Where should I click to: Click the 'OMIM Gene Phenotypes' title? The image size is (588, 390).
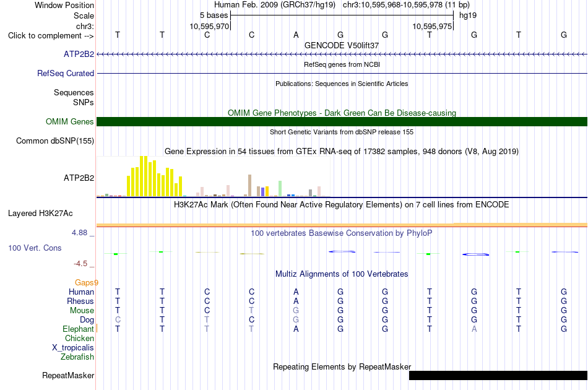pos(342,113)
